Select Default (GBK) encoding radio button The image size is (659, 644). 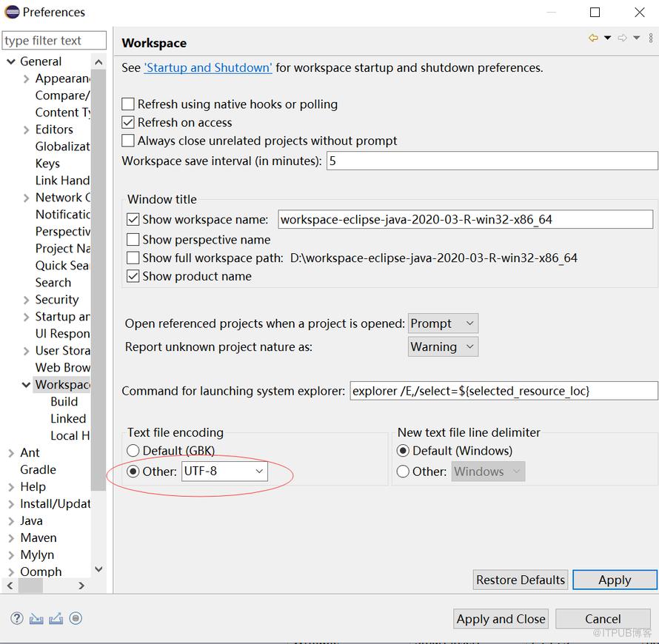(133, 450)
